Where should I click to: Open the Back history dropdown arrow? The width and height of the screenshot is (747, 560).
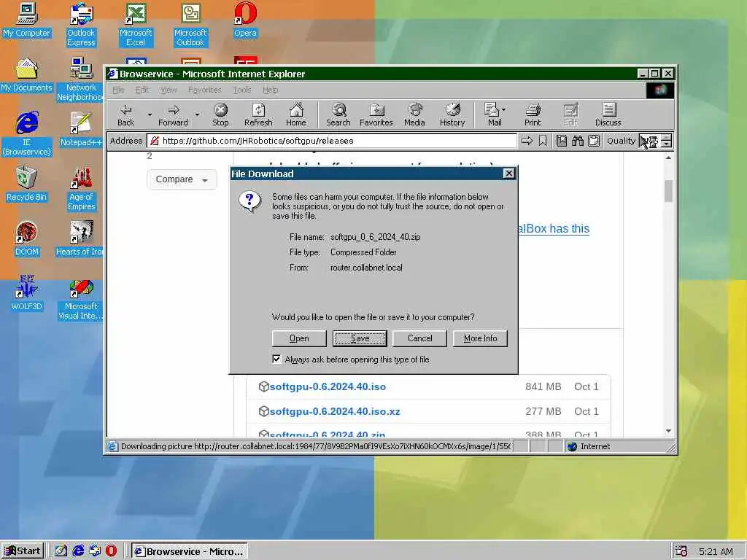pyautogui.click(x=150, y=114)
